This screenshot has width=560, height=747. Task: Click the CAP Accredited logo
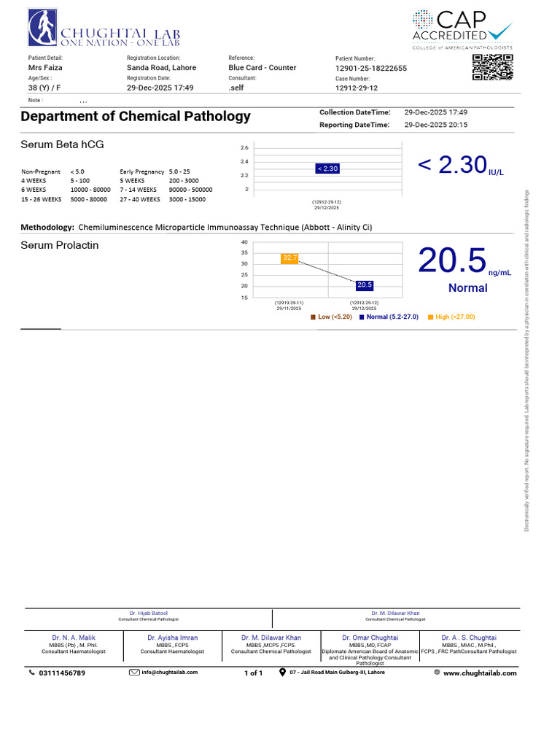(x=462, y=29)
